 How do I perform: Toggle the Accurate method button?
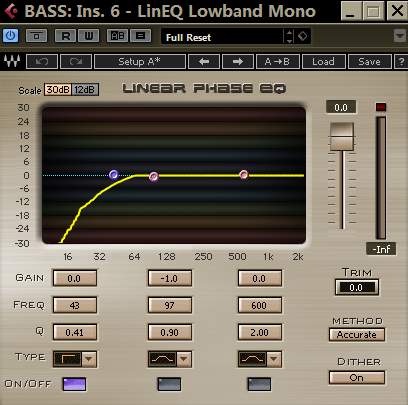click(357, 335)
